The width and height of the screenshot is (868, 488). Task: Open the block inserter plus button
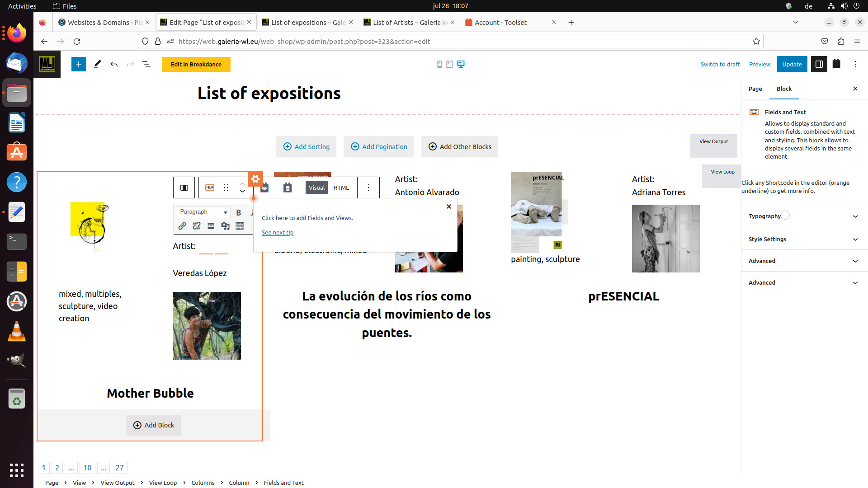[x=78, y=64]
